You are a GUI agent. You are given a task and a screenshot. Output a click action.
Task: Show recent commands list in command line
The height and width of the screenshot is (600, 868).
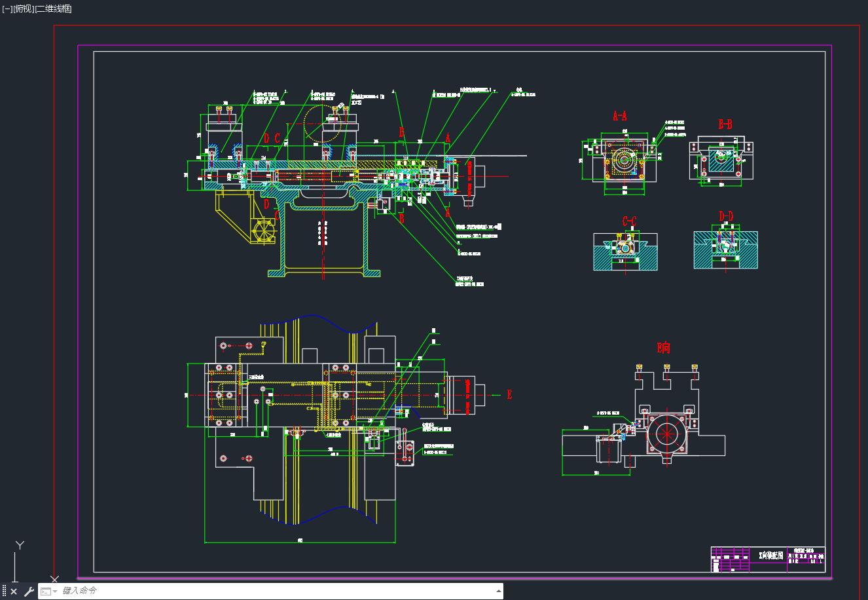pyautogui.click(x=48, y=591)
